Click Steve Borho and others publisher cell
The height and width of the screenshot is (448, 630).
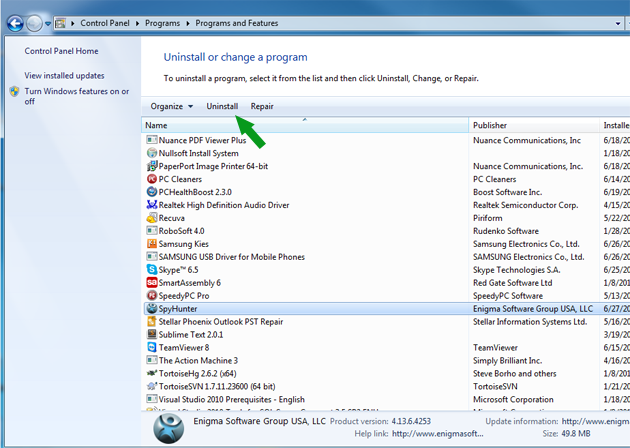[x=515, y=374]
